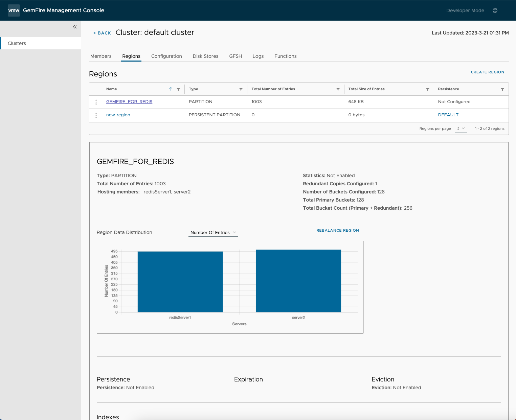Open the GEMFIRE_FOR_REDIS region link
This screenshot has height=420, width=516.
129,101
